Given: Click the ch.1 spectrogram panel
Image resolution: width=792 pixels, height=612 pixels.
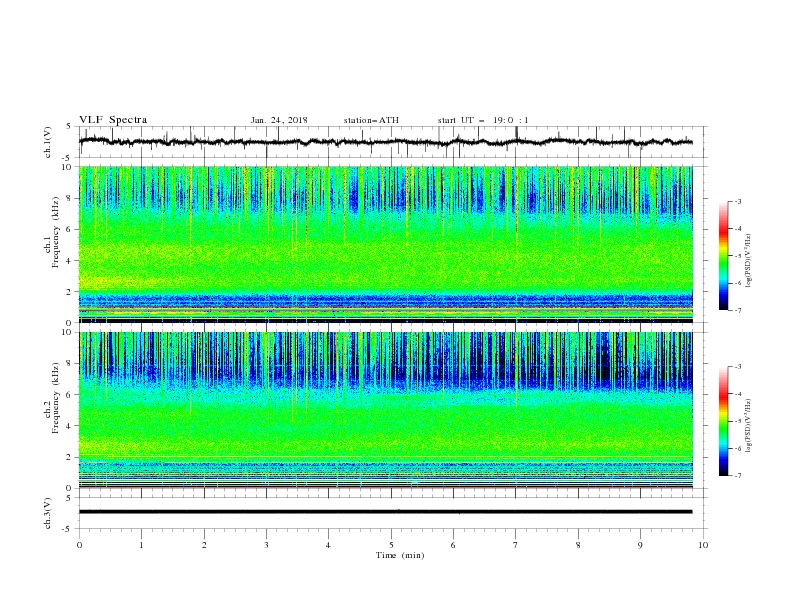Looking at the screenshot, I should pyautogui.click(x=386, y=244).
